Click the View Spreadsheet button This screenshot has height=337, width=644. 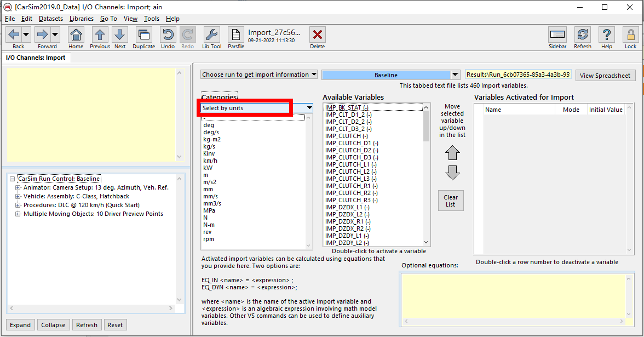click(x=605, y=76)
